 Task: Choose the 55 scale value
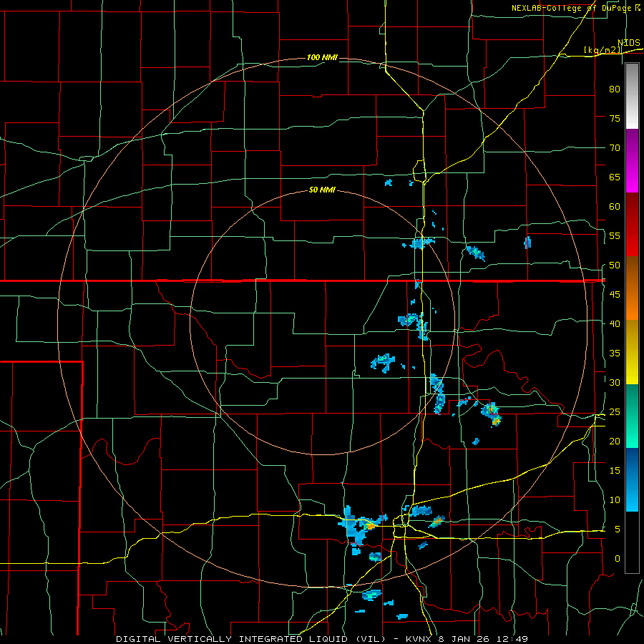click(x=615, y=235)
